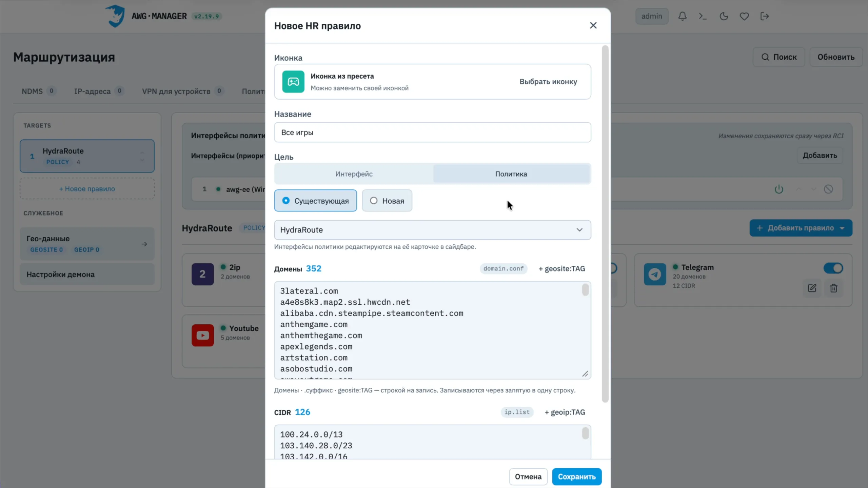Toggle dark mode moon icon
Viewport: 868px width, 488px height.
(x=724, y=16)
